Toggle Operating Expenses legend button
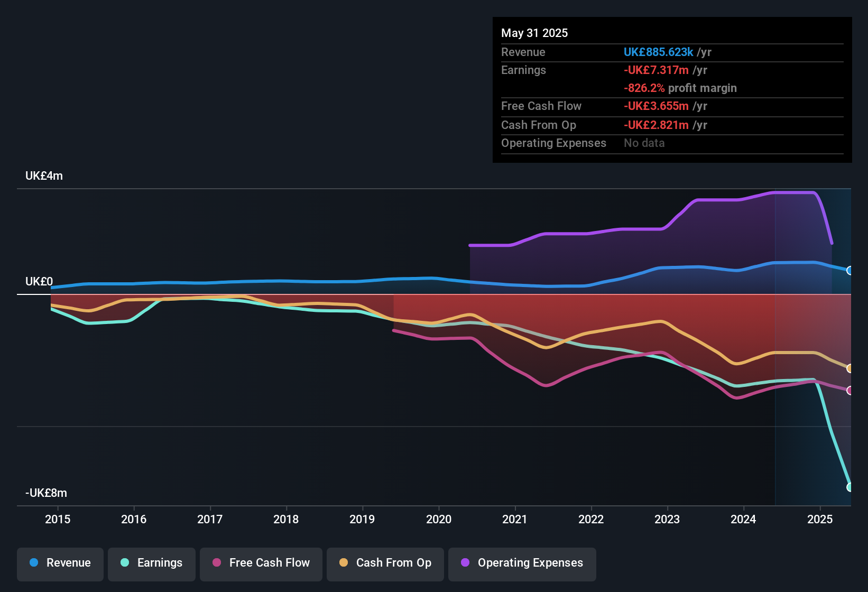Screen dimensions: 868x592 tap(522, 563)
